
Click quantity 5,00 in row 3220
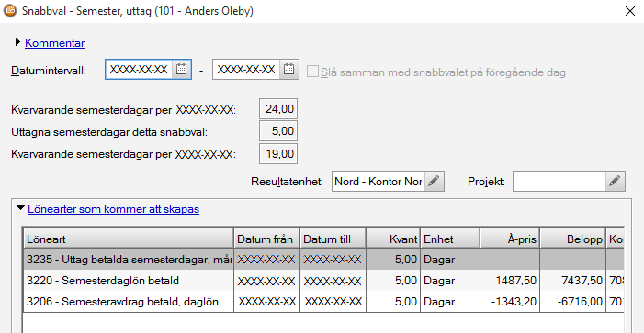coord(393,281)
